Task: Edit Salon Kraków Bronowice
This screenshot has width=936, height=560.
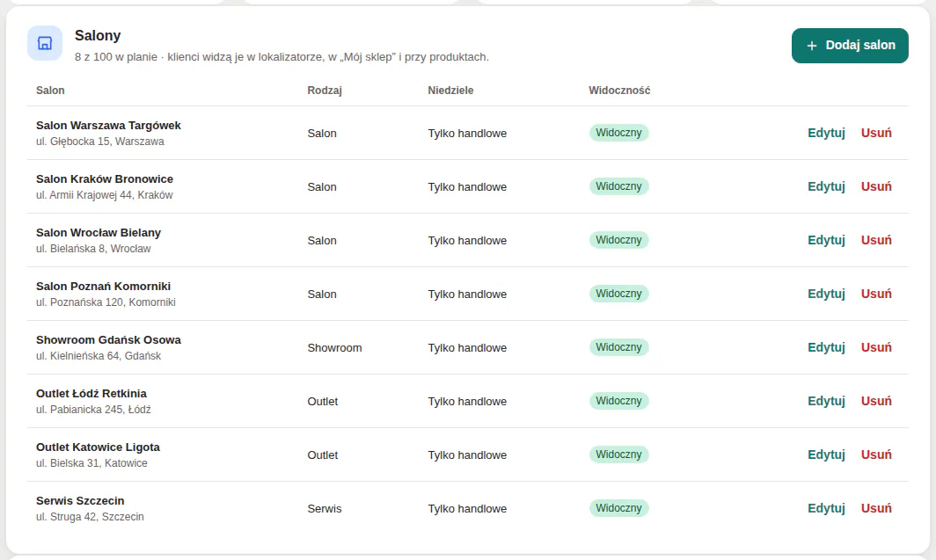Action: tap(826, 186)
